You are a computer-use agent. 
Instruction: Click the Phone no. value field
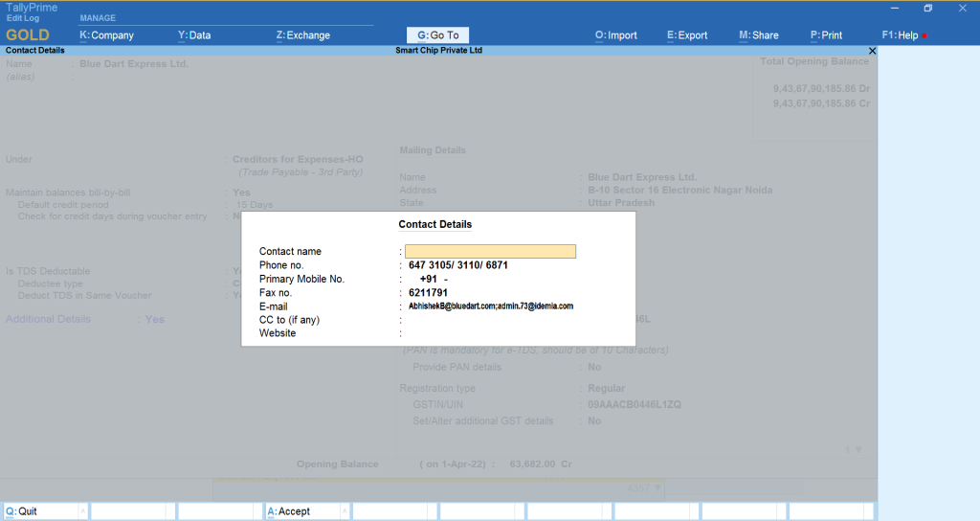457,265
